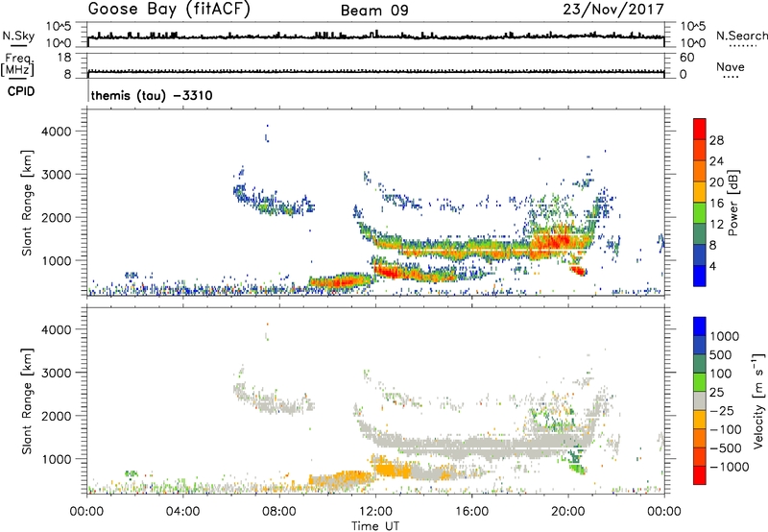Click the '1000' tick on velocity panel range axis
Screen dimensions: 768x532
(x=56, y=459)
